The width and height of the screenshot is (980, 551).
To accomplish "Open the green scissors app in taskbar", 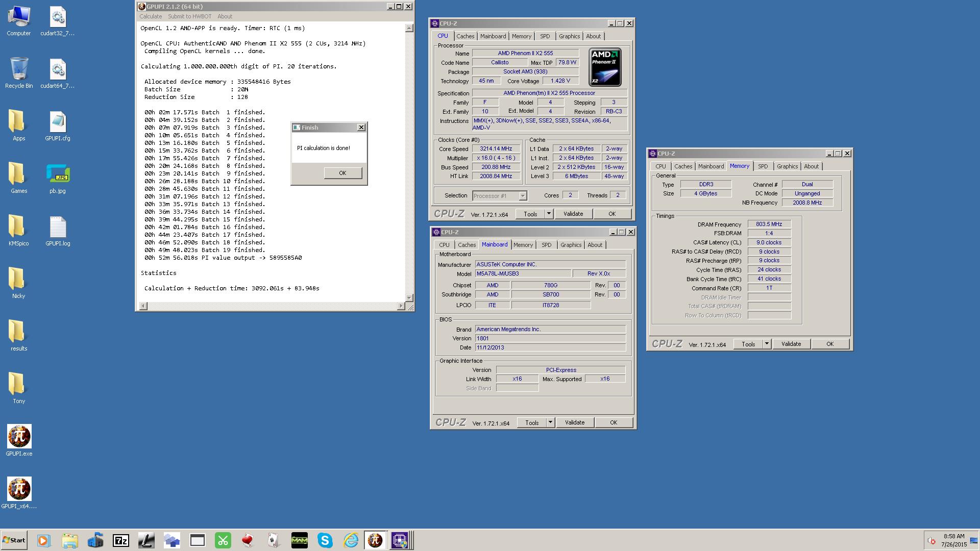I will (x=223, y=540).
